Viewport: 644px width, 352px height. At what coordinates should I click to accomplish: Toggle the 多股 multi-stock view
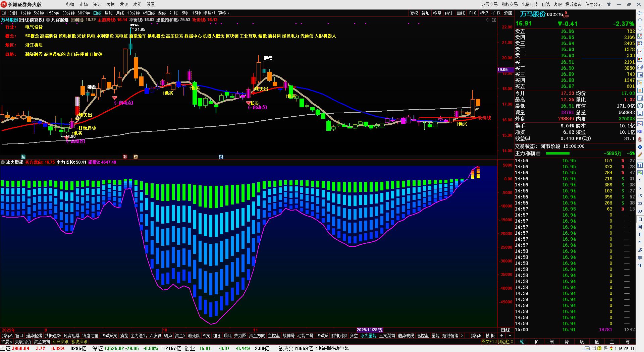[437, 13]
